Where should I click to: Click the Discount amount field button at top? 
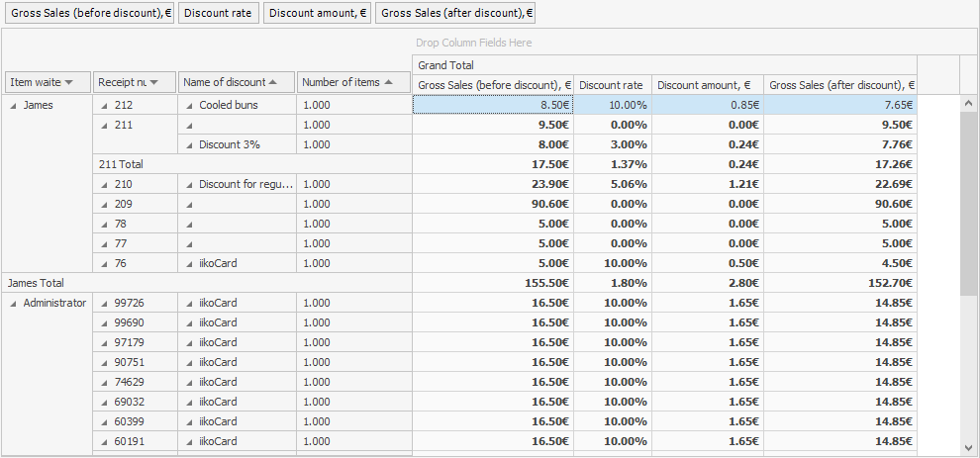317,13
